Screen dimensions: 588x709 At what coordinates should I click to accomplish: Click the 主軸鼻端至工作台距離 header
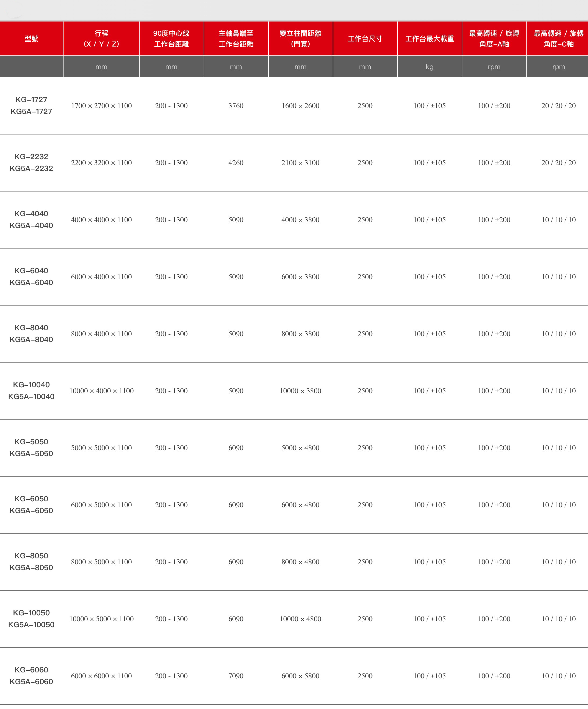[x=236, y=39]
